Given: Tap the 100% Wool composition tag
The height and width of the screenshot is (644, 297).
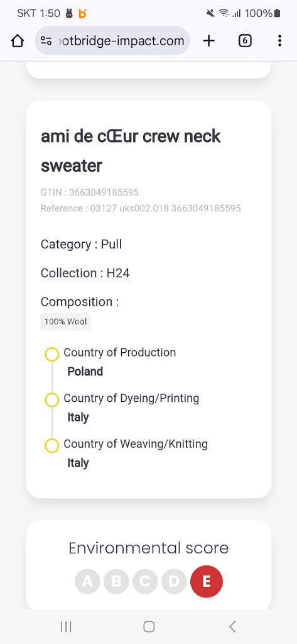Looking at the screenshot, I should [65, 321].
